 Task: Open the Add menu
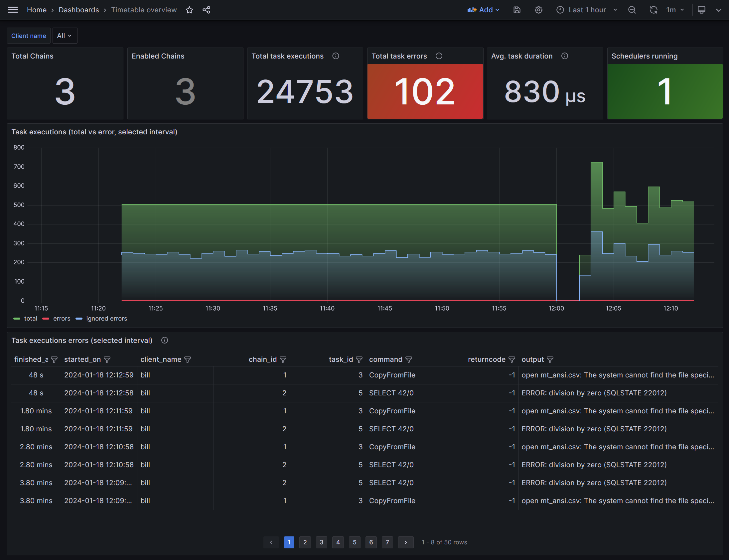point(483,10)
